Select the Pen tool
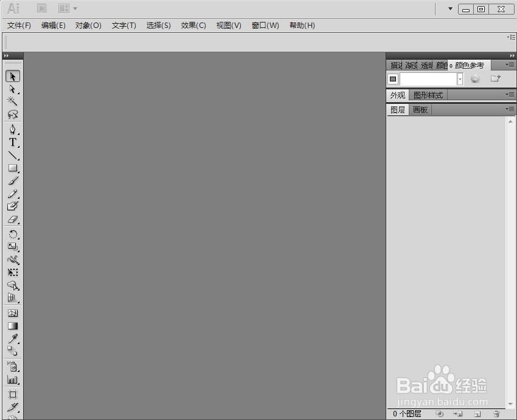 (13, 129)
